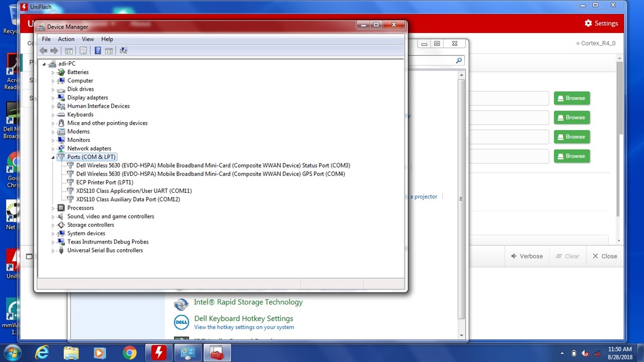Image resolution: width=644 pixels, height=362 pixels.
Task: Select the Storage controllers label
Action: pos(91,225)
